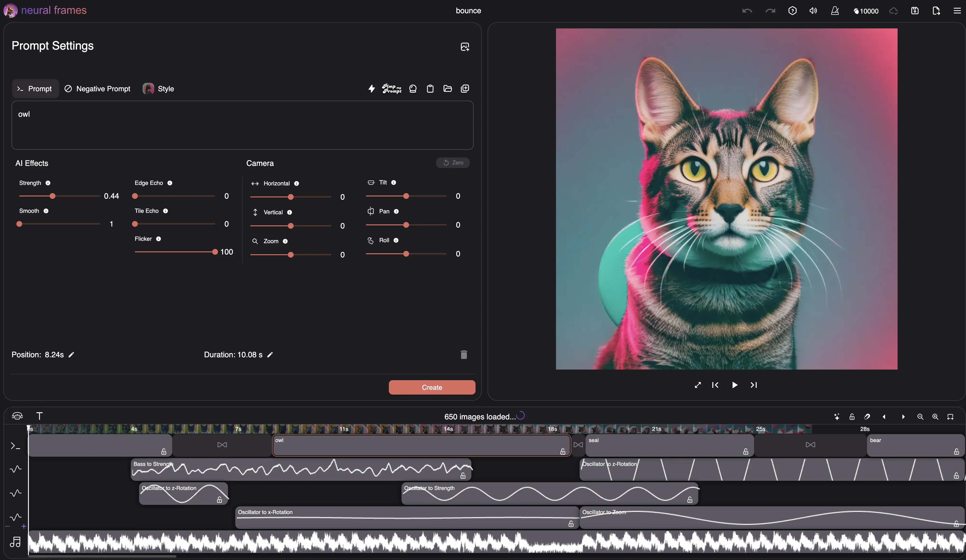Open the hamburger menu at top right
This screenshot has height=560, width=966.
point(957,10)
